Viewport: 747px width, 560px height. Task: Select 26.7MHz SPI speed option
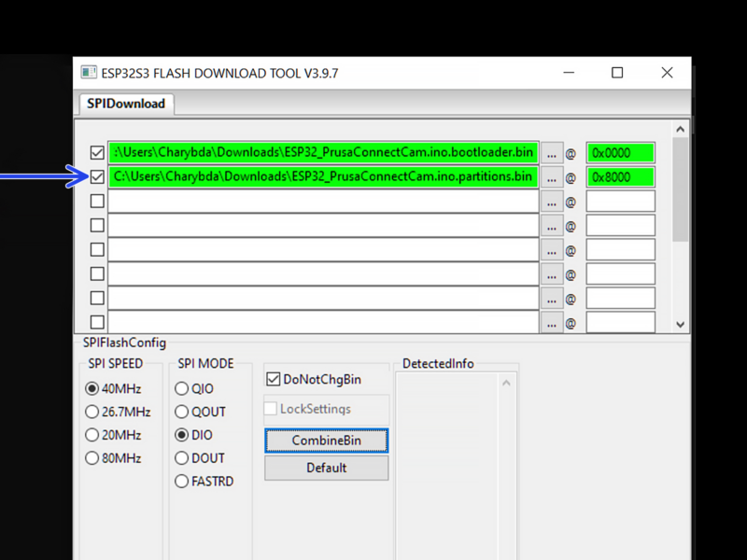[92, 412]
